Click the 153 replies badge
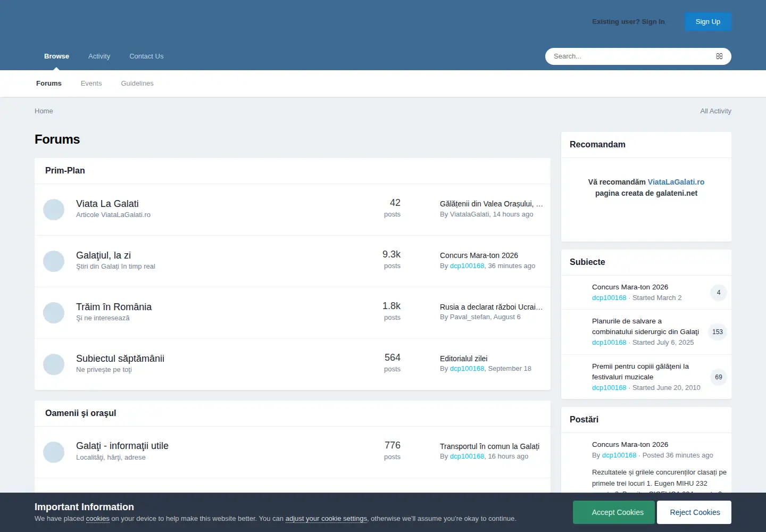 (718, 332)
